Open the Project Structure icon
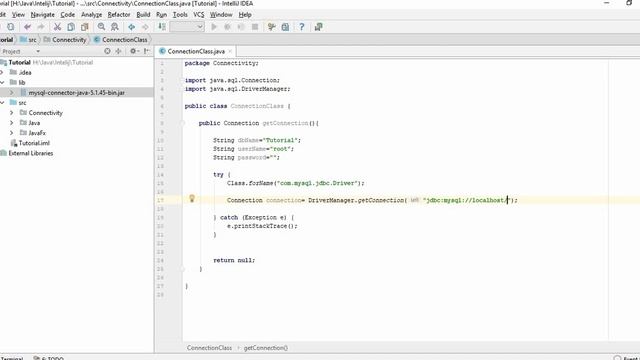 pyautogui.click(x=285, y=27)
